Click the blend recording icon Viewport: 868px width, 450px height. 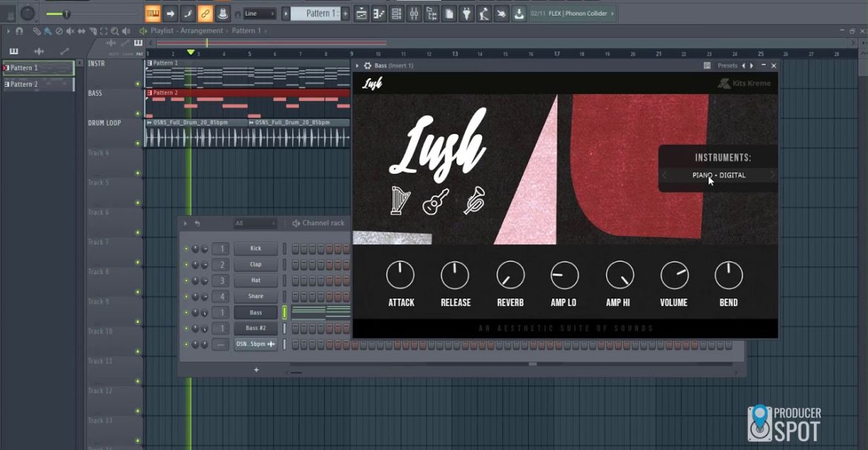188,13
